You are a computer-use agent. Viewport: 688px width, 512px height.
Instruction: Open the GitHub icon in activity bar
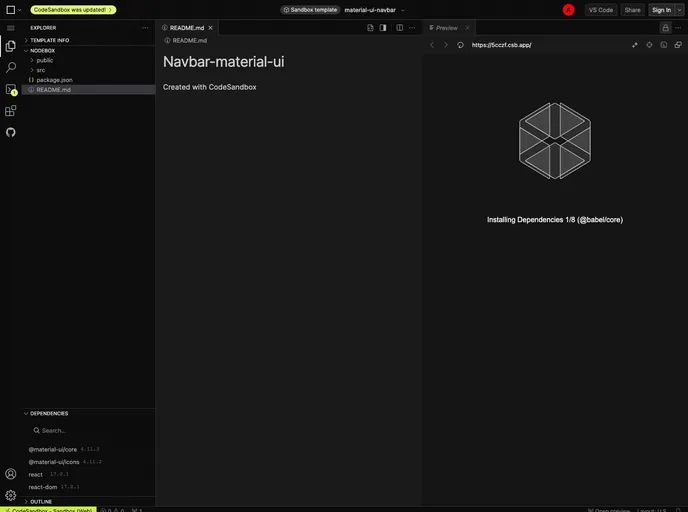(x=11, y=132)
